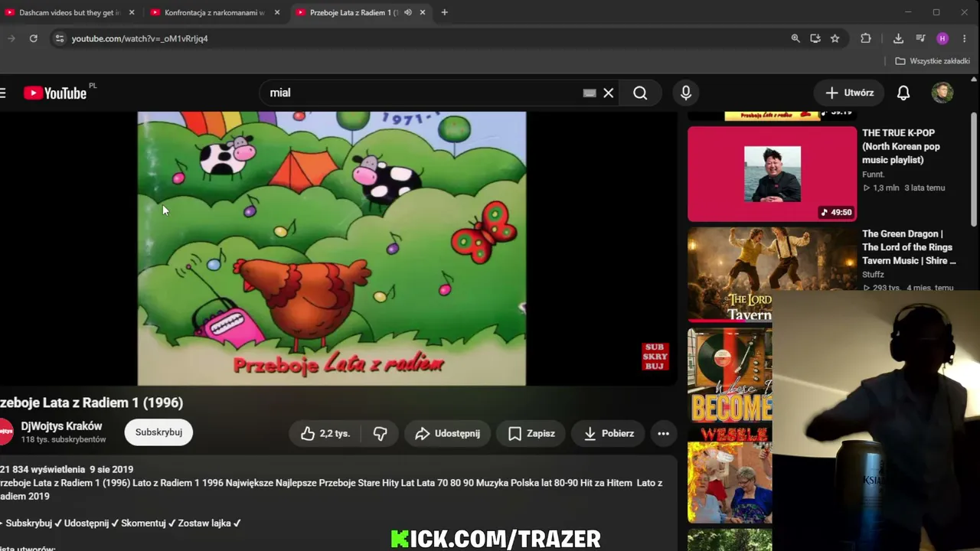Open the BECOME vinyl record video thumbnail

coord(730,376)
